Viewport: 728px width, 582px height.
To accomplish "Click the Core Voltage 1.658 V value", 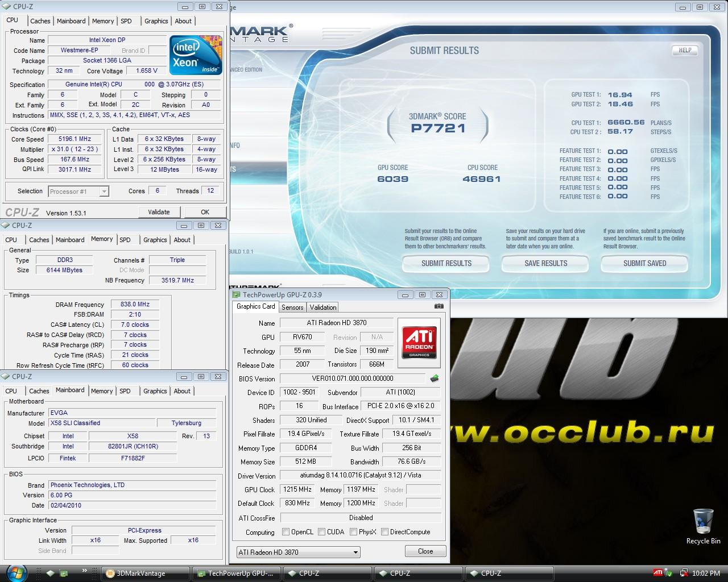I will coord(147,71).
